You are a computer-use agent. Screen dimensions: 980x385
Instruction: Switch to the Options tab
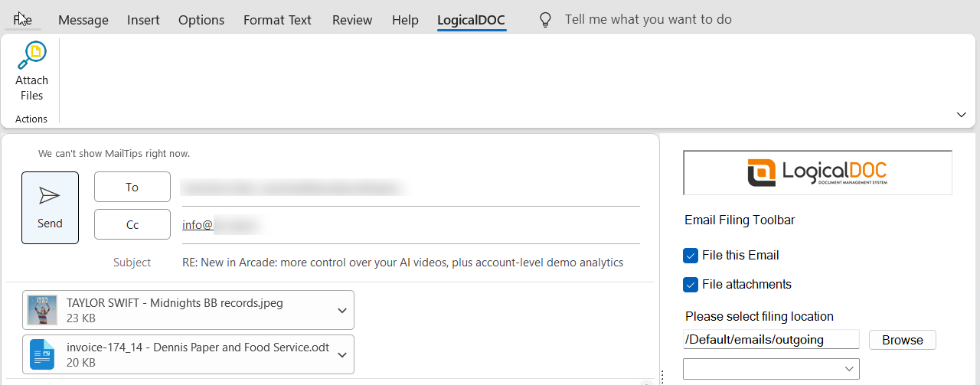pos(201,20)
